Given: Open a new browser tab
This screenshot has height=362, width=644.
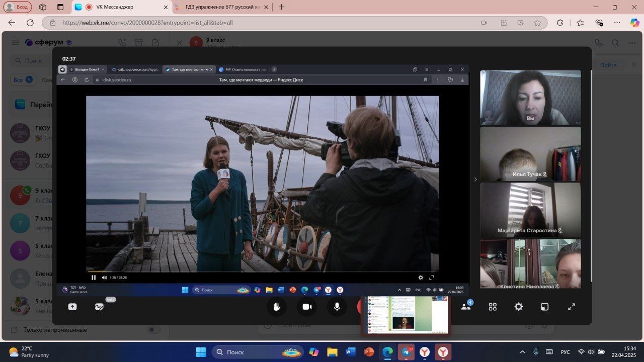Looking at the screenshot, I should pyautogui.click(x=281, y=7).
